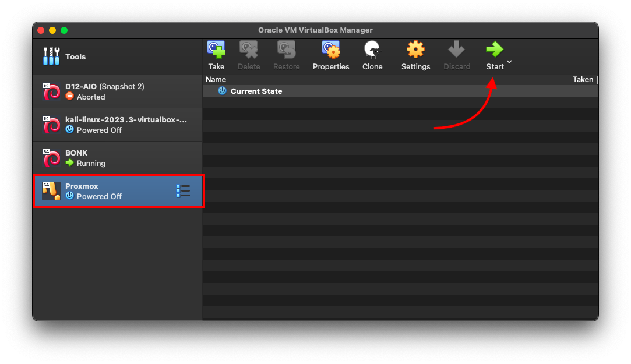
Task: Select the BONK running VM
Action: tap(118, 158)
